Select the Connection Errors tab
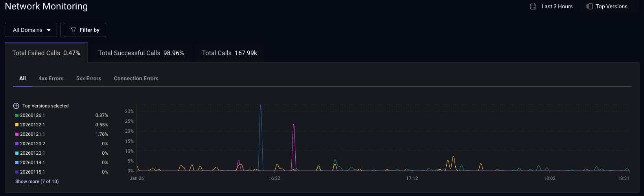The image size is (644, 196). [x=136, y=78]
